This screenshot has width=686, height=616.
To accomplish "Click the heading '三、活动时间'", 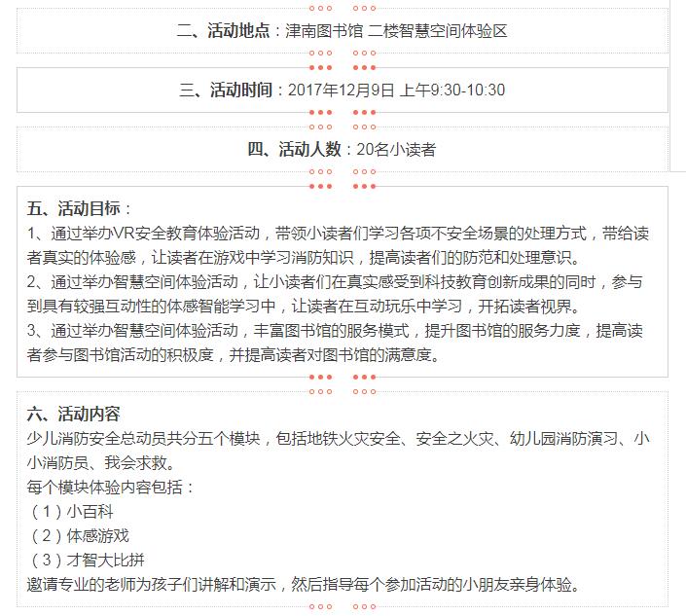I will point(226,91).
